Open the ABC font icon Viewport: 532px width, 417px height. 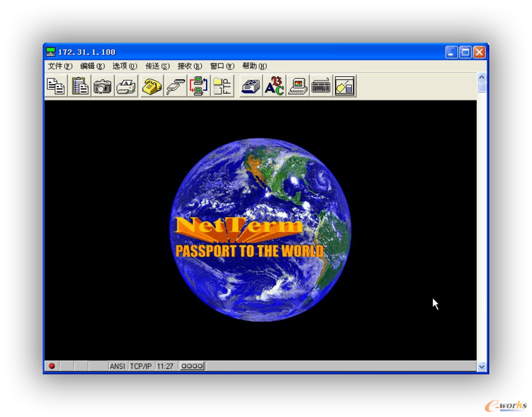[x=275, y=86]
